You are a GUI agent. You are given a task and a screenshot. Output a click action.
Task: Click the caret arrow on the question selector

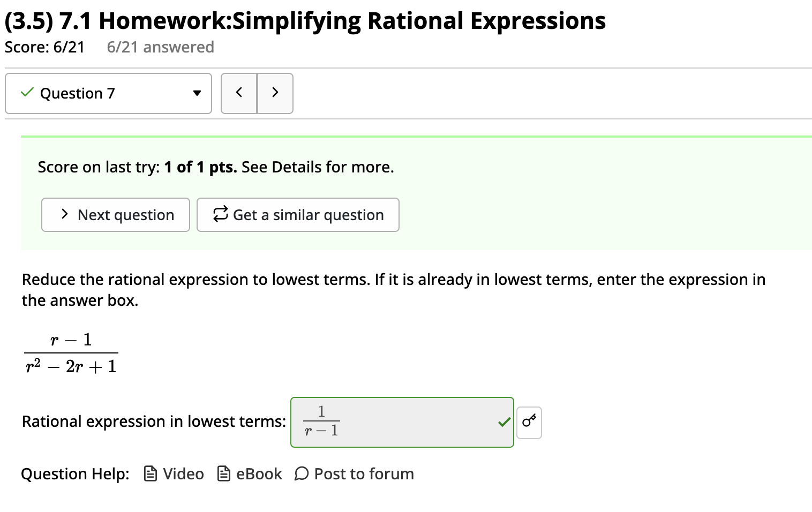click(196, 93)
